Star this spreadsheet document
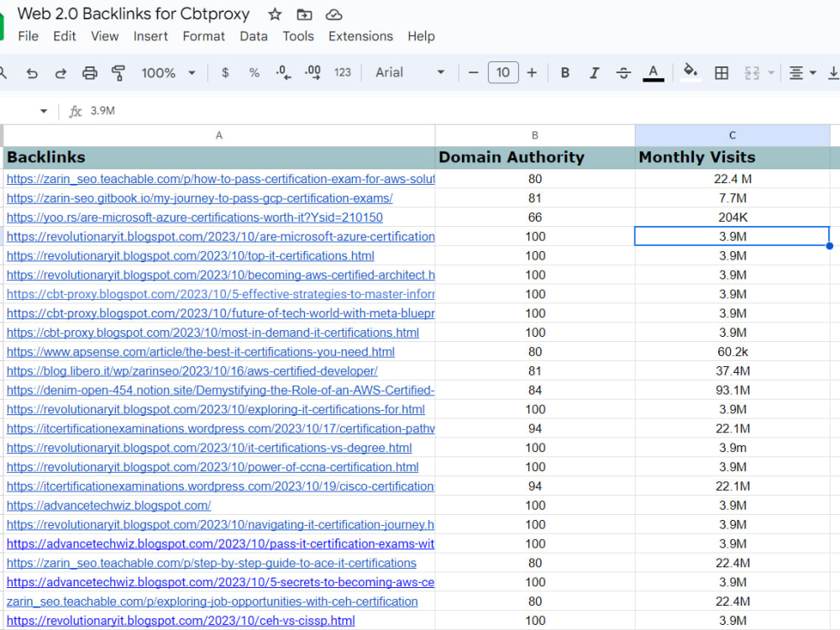The height and width of the screenshot is (630, 840). [x=275, y=14]
